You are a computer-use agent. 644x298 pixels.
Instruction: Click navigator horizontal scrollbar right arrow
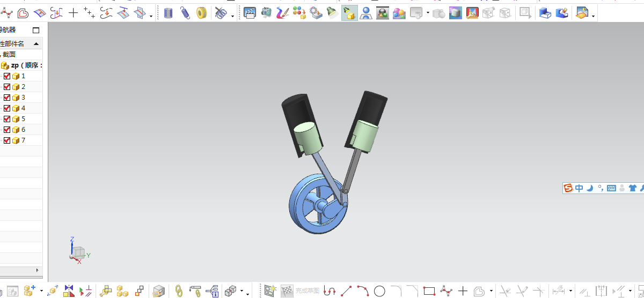38,270
